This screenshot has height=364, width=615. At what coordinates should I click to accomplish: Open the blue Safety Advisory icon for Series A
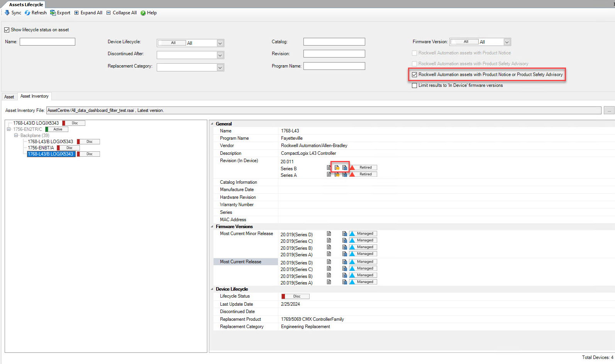point(345,174)
